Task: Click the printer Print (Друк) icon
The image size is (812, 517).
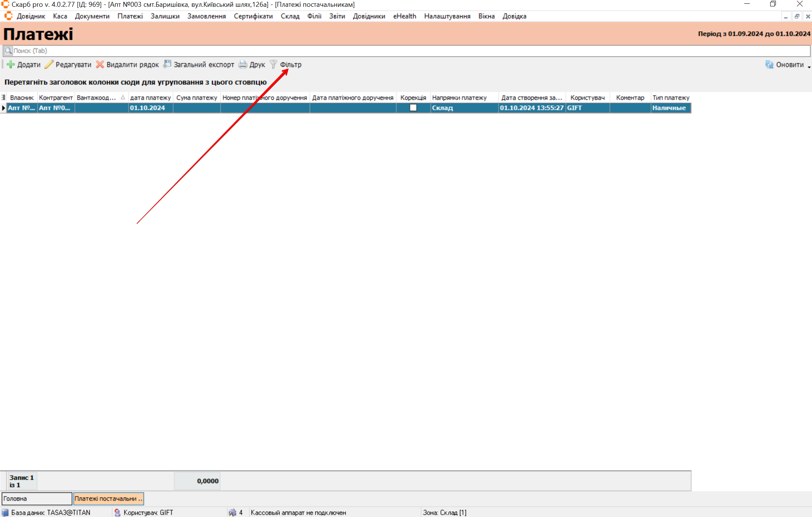Action: [243, 64]
